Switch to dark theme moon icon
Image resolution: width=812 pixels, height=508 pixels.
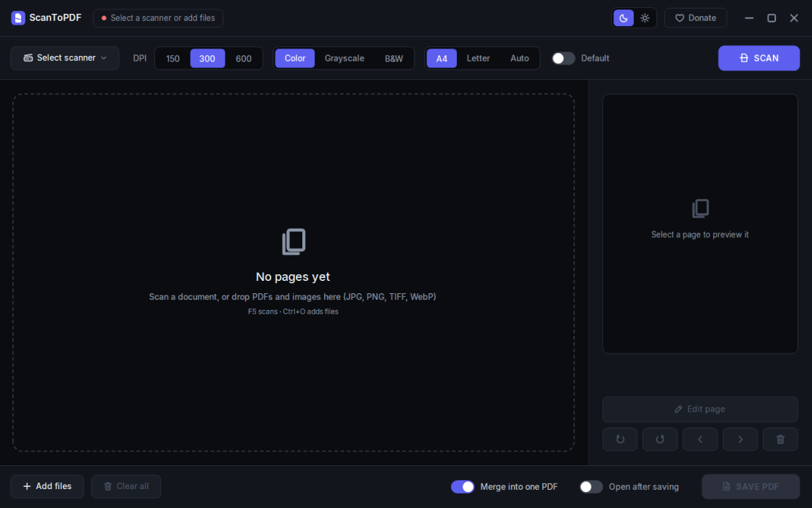pos(623,18)
